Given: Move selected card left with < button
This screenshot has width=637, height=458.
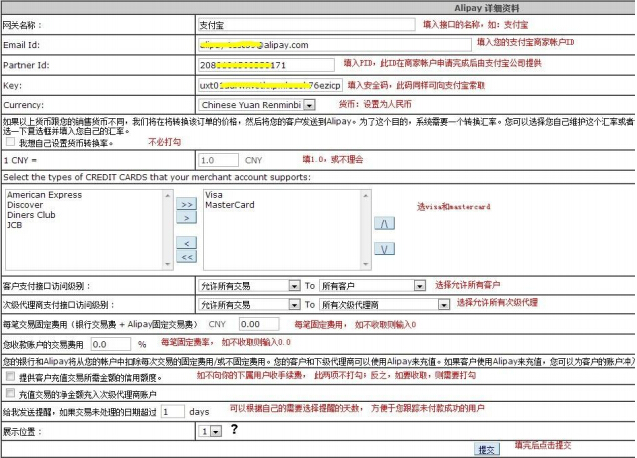Looking at the screenshot, I should pyautogui.click(x=186, y=243).
